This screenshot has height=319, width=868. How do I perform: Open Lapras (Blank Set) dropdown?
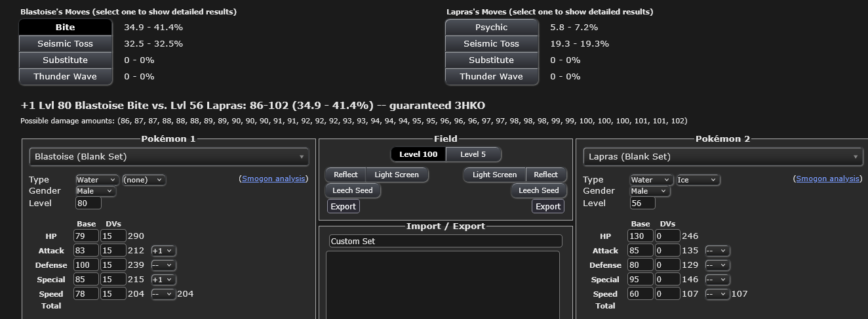(x=724, y=157)
